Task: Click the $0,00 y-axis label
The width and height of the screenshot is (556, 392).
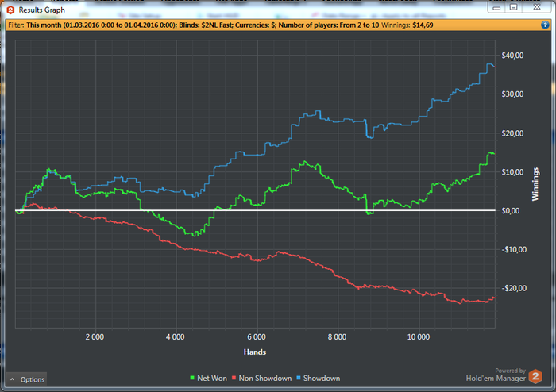Action: [x=511, y=211]
